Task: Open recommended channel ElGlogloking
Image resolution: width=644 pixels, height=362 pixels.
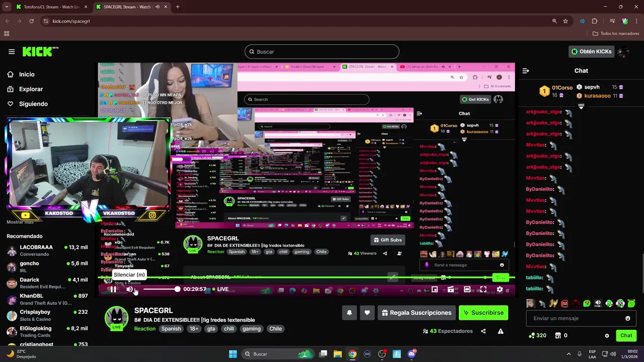Action: tap(48, 331)
